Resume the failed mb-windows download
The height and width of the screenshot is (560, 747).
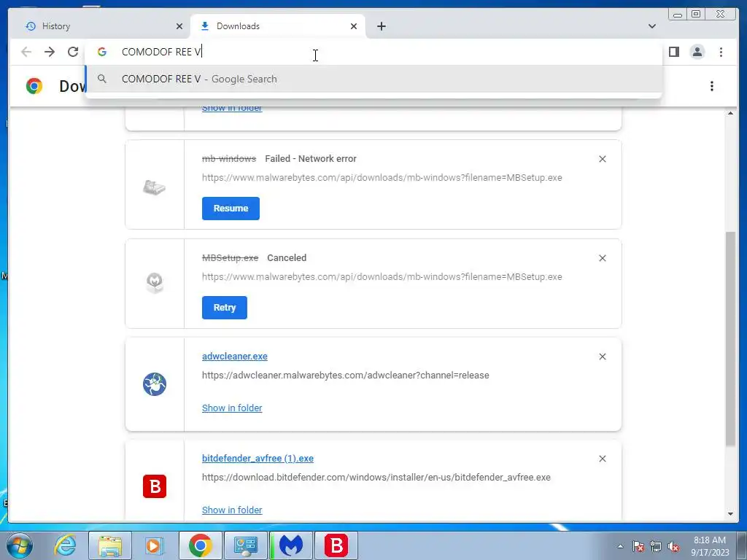(231, 209)
